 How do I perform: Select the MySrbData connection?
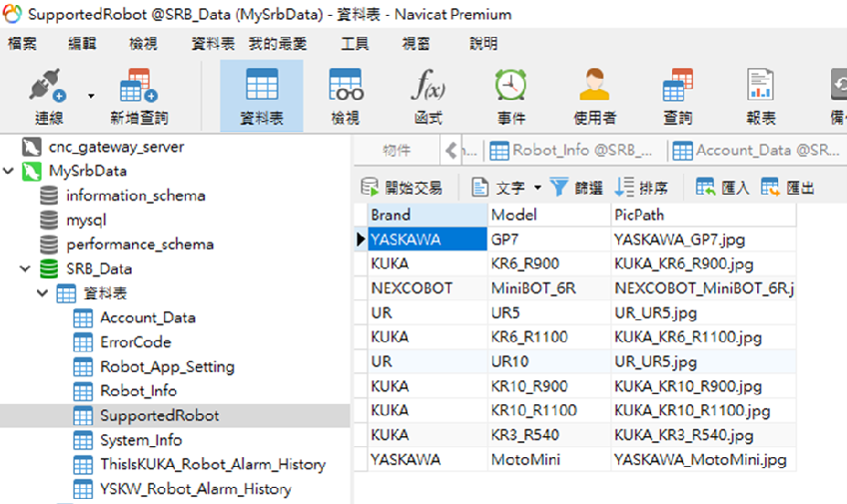tap(88, 171)
